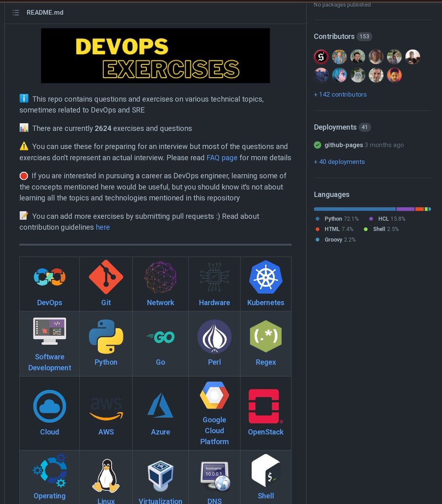This screenshot has height=504, width=442.
Task: Click the README.md file name header
Action: (x=45, y=13)
